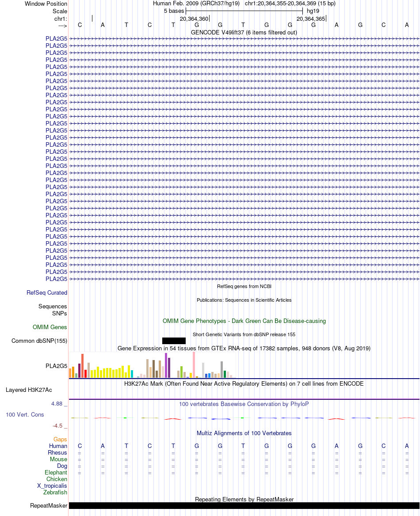Viewport: 420px width, 516px height.
Task: Click the PhyloP Basewise Conservation title
Action: (x=244, y=404)
